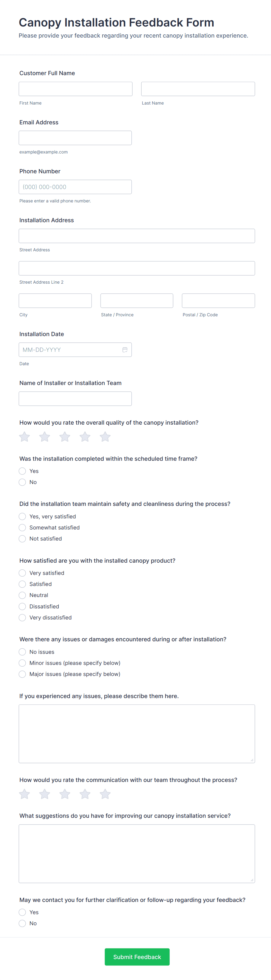This screenshot has width=271, height=980.
Task: Choose Major issues for damages during installation
Action: 22,674
